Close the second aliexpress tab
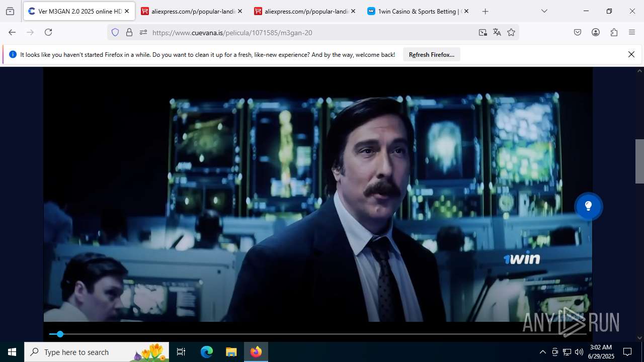This screenshot has height=362, width=644. click(353, 11)
